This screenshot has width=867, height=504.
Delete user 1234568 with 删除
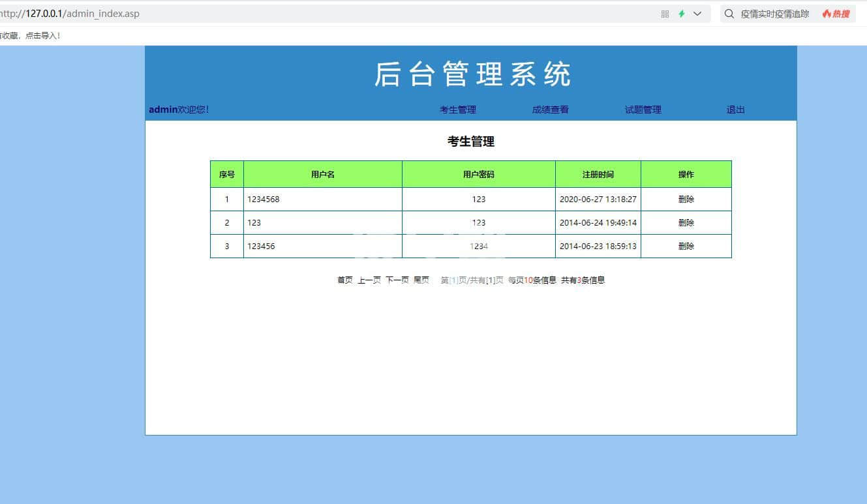coord(686,200)
